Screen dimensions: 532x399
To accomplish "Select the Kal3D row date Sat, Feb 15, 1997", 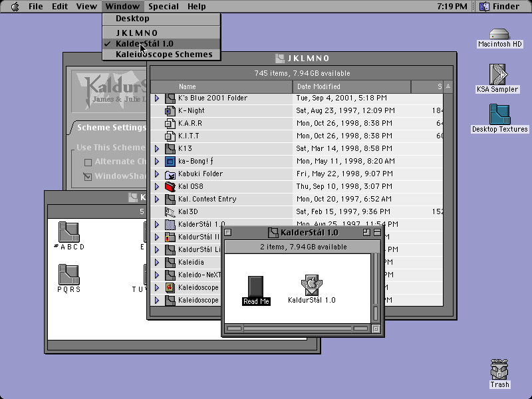I will point(343,211).
